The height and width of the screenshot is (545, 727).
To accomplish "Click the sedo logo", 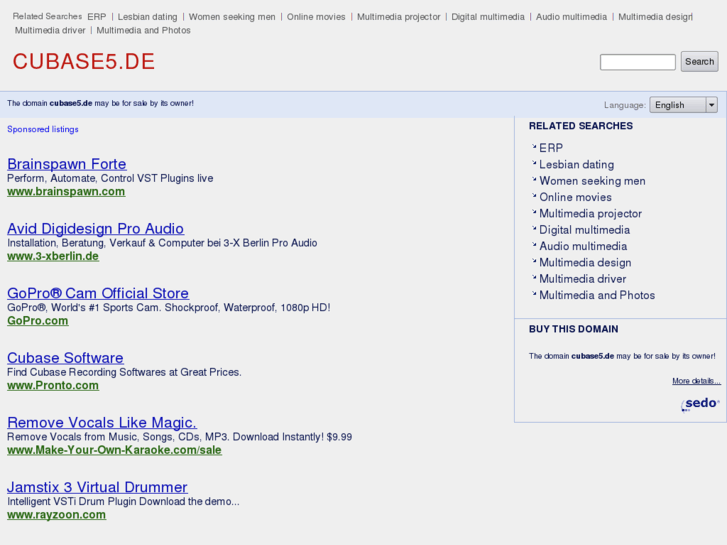I will pos(700,404).
